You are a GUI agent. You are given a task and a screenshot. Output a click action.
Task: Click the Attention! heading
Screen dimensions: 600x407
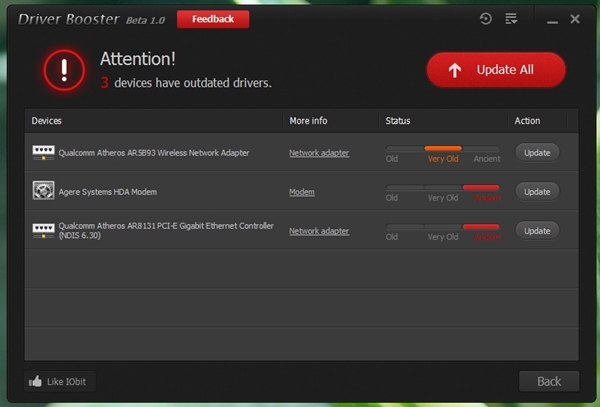pyautogui.click(x=138, y=59)
